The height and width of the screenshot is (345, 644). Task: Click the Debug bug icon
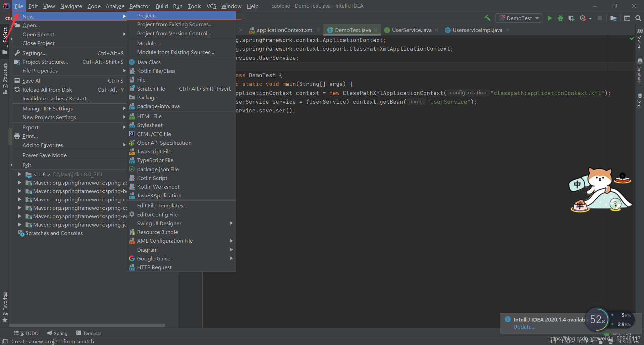(x=560, y=18)
